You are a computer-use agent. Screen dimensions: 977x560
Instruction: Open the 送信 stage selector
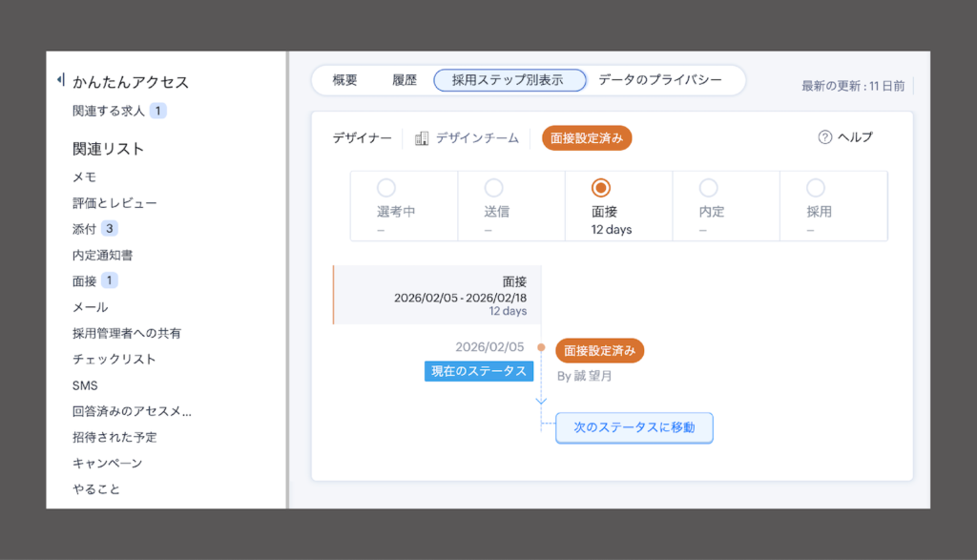pyautogui.click(x=494, y=189)
